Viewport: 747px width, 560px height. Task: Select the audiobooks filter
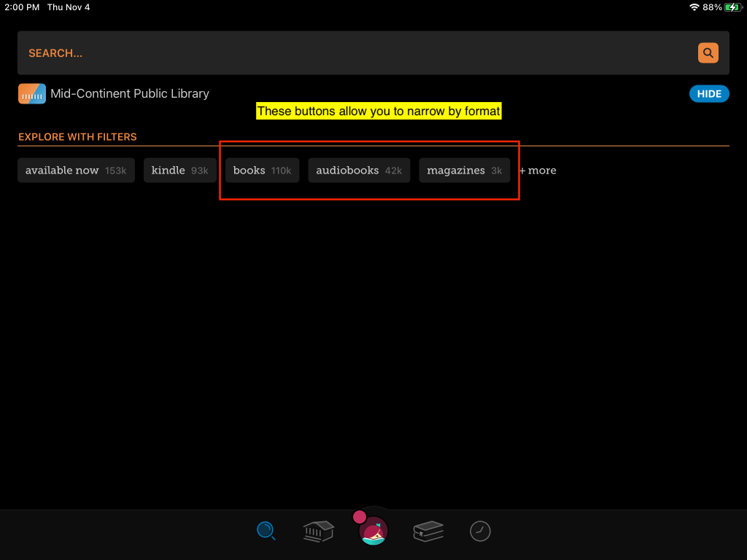359,171
